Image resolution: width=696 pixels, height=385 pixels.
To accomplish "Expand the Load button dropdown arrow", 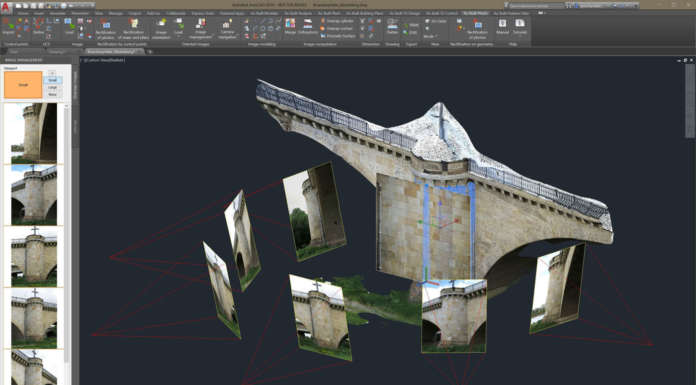I will point(178,36).
